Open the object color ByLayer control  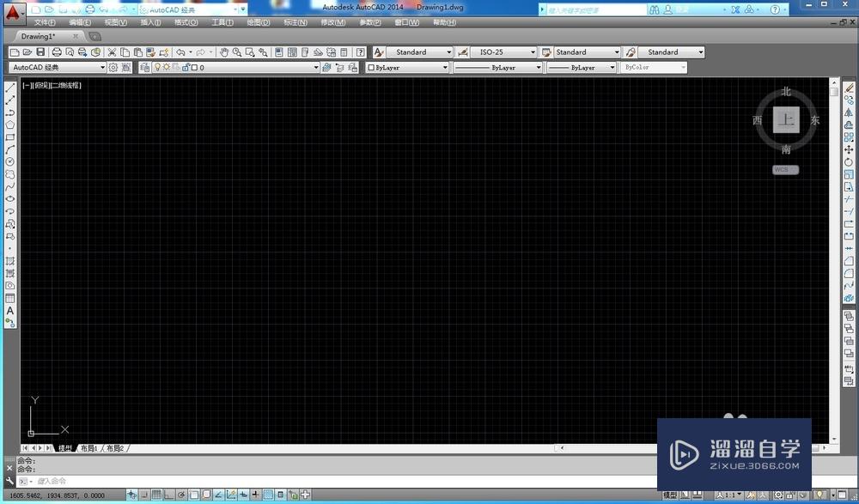[x=407, y=67]
